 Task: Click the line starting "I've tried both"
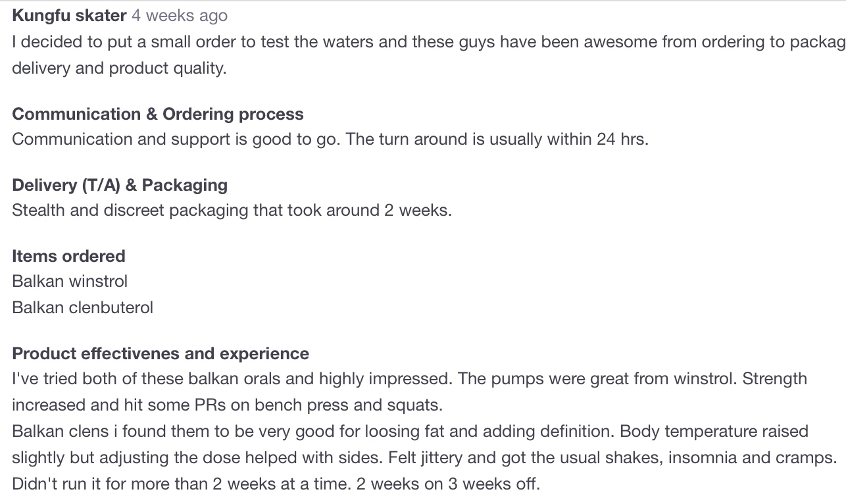409,379
